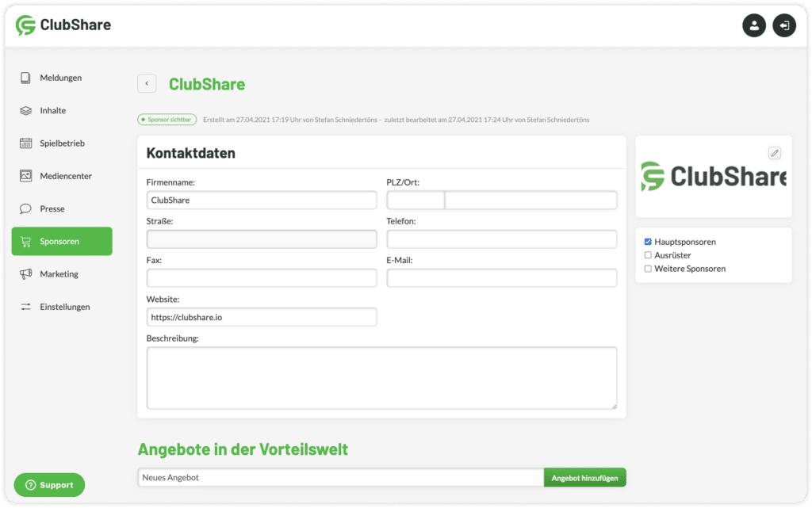Image resolution: width=812 pixels, height=508 pixels.
Task: Click the Sponsoren shopping cart icon
Action: (x=25, y=242)
